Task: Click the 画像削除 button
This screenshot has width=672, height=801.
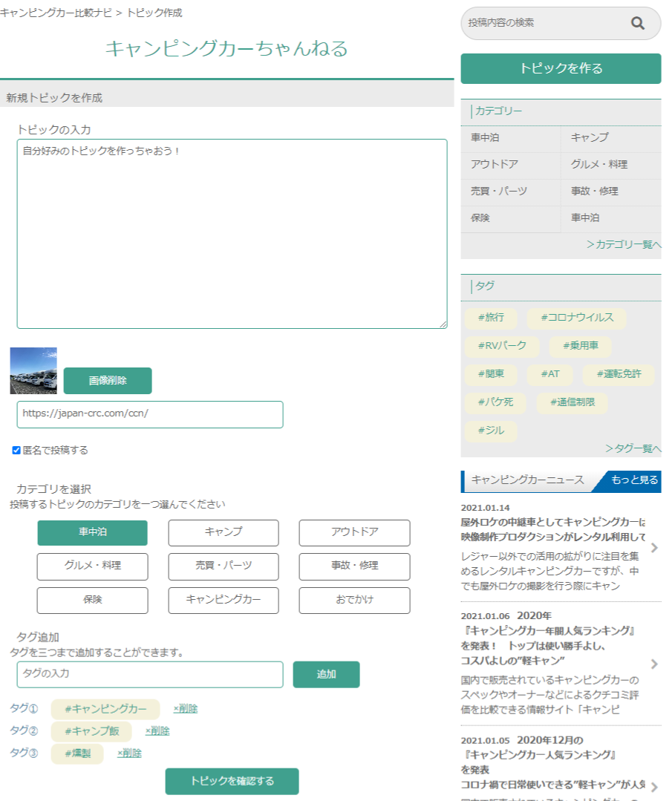Action: (x=108, y=380)
